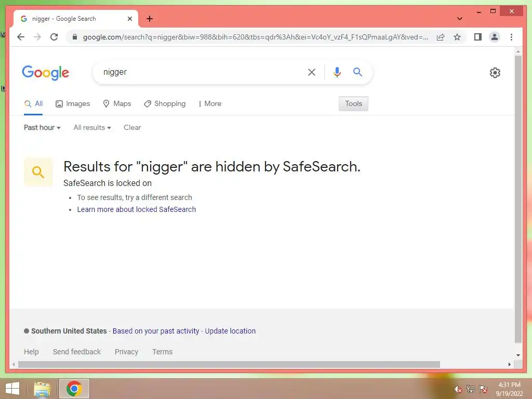Click the SafeSearch is locked on text
Viewport: 532px width, 399px height.
[x=108, y=183]
